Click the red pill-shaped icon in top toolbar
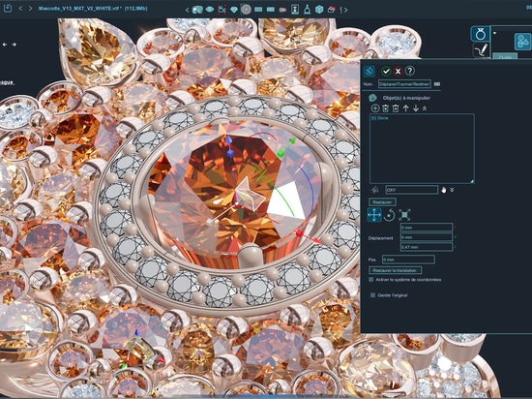This screenshot has height=399, width=532. click(x=282, y=10)
